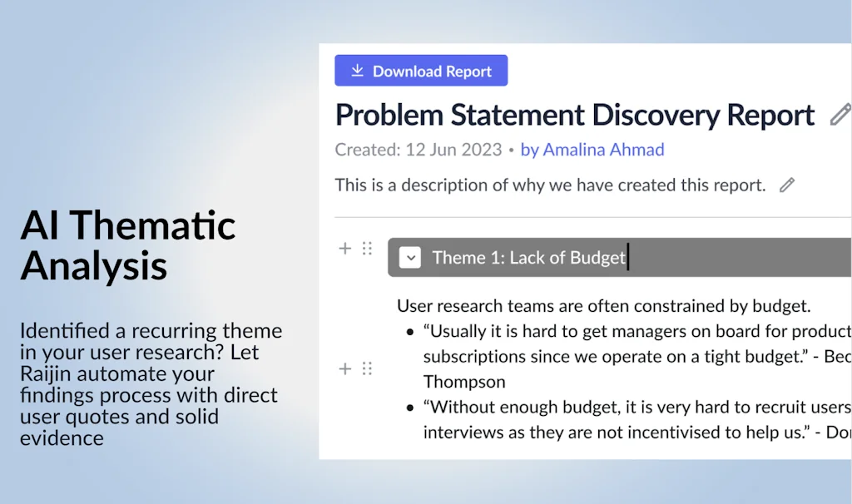Click the Created: 12 Jun 2023 date
The height and width of the screenshot is (504, 852).
click(x=418, y=150)
